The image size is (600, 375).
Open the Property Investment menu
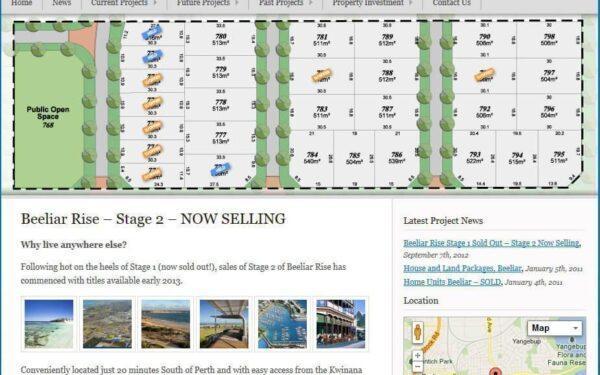(368, 3)
